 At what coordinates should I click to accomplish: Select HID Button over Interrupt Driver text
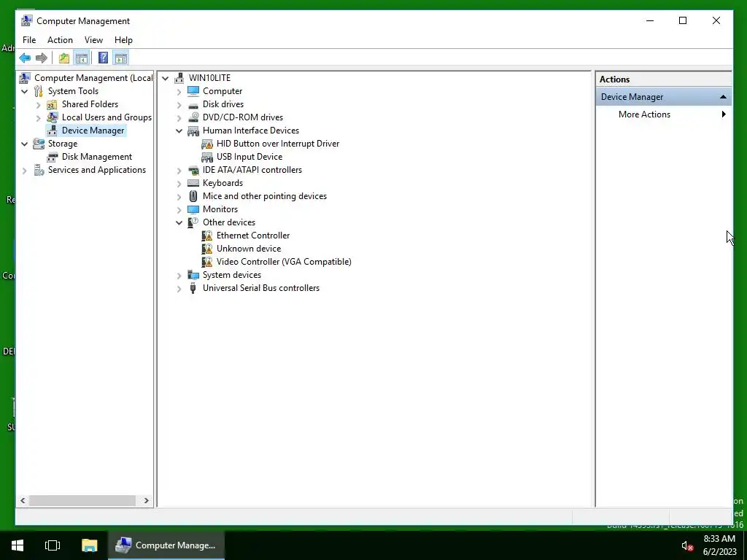coord(278,144)
